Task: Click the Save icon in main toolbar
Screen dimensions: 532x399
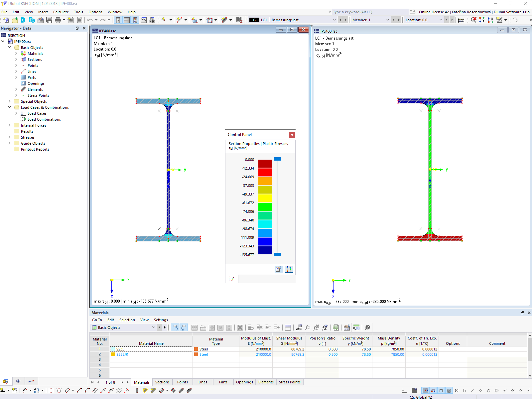Action: pos(49,20)
